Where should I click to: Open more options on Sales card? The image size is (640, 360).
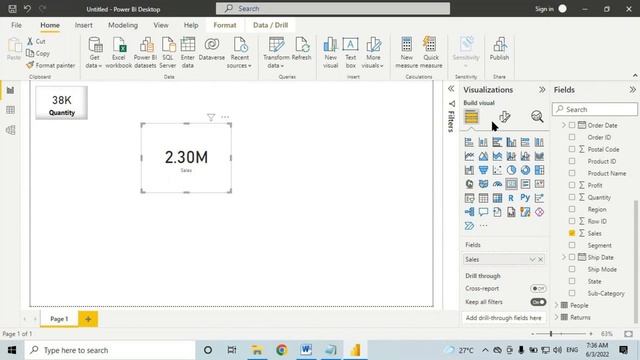225,117
